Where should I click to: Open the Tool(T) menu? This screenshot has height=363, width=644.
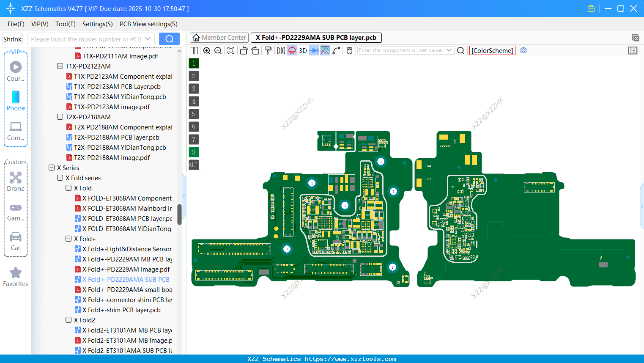coord(66,24)
